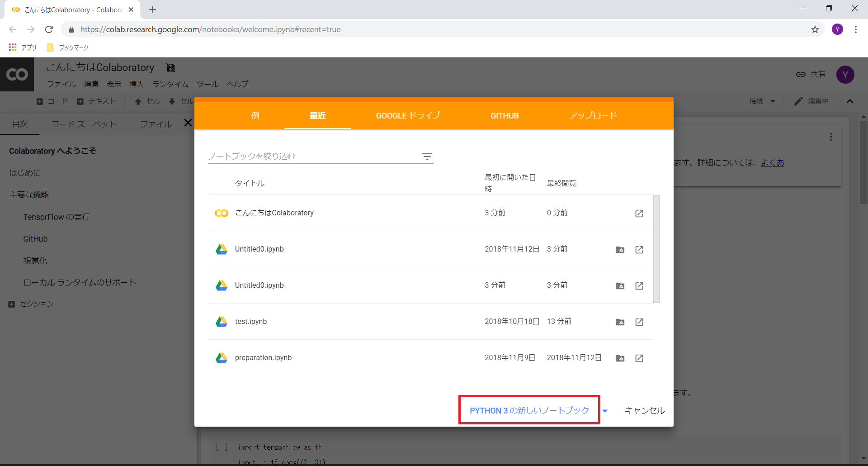Open the ヘルプ menu
868x466 pixels.
(x=237, y=84)
